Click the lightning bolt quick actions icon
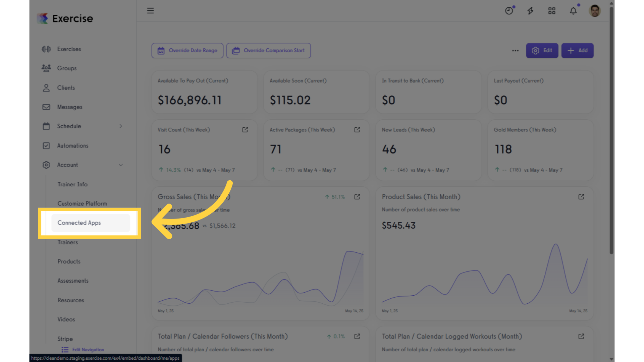This screenshot has width=644, height=362. 530,11
